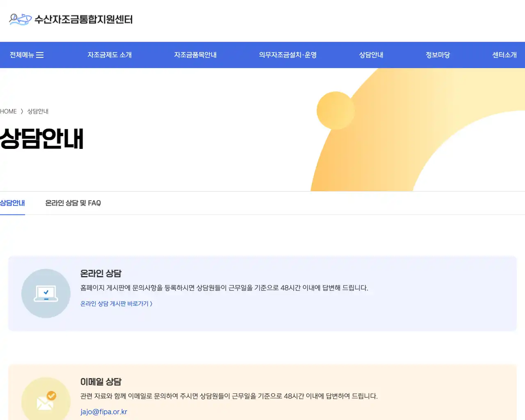Viewport: 525px width, 420px height.
Task: Click the checkmark on the laptop screen icon
Action: pyautogui.click(x=46, y=291)
